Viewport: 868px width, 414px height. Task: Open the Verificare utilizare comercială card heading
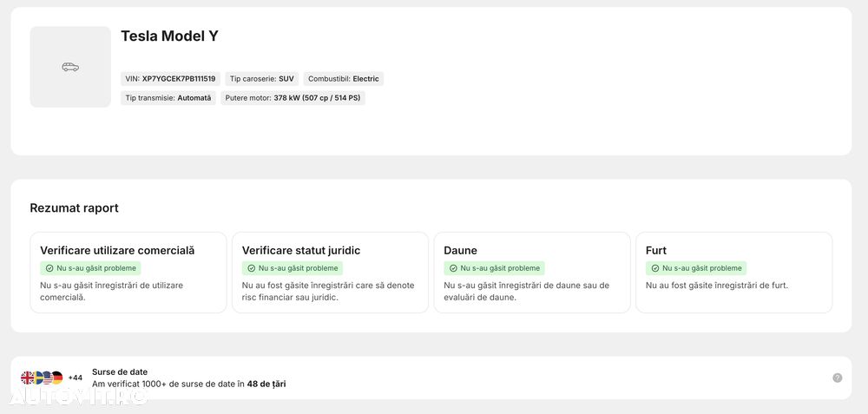tap(117, 251)
